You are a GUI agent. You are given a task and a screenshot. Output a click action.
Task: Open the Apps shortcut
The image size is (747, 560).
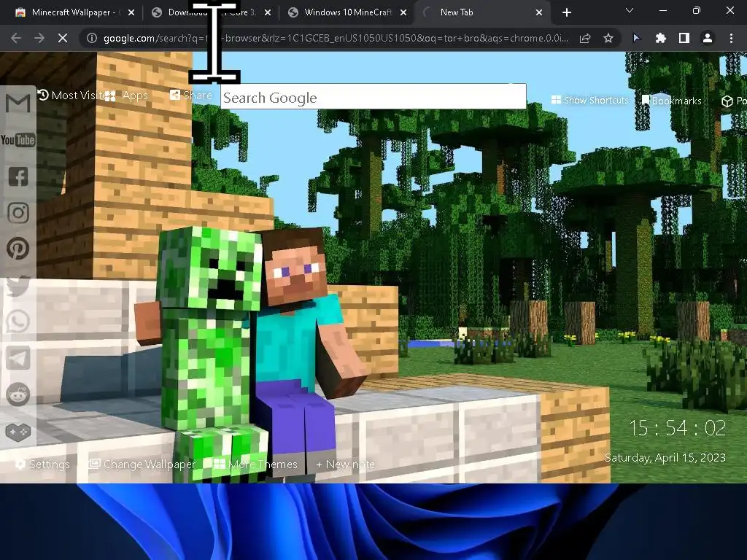coord(127,96)
